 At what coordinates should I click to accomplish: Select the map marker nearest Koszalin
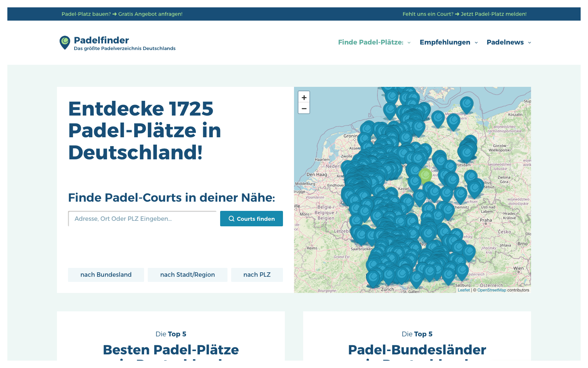pos(466,105)
